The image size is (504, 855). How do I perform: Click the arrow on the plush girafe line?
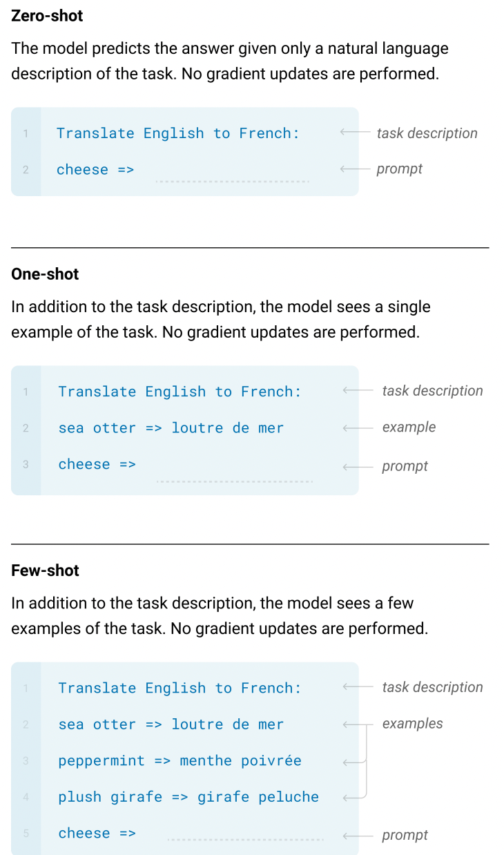(353, 798)
